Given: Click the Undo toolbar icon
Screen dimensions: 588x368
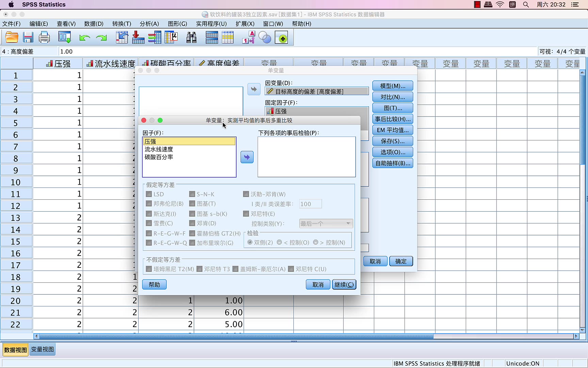Looking at the screenshot, I should tap(85, 37).
